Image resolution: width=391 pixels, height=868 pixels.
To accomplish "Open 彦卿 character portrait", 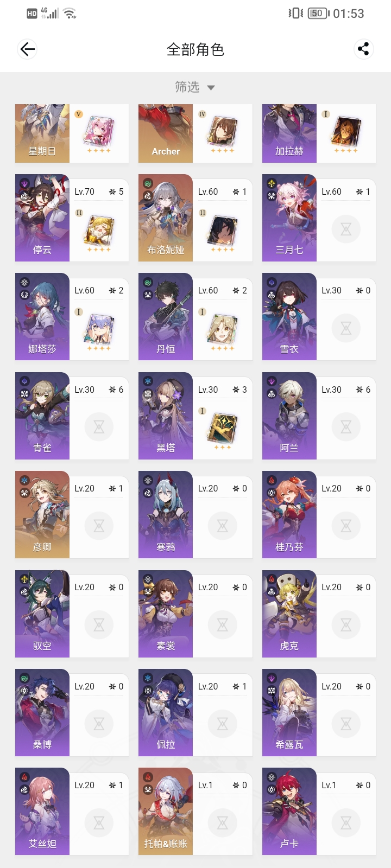I will pos(42,515).
